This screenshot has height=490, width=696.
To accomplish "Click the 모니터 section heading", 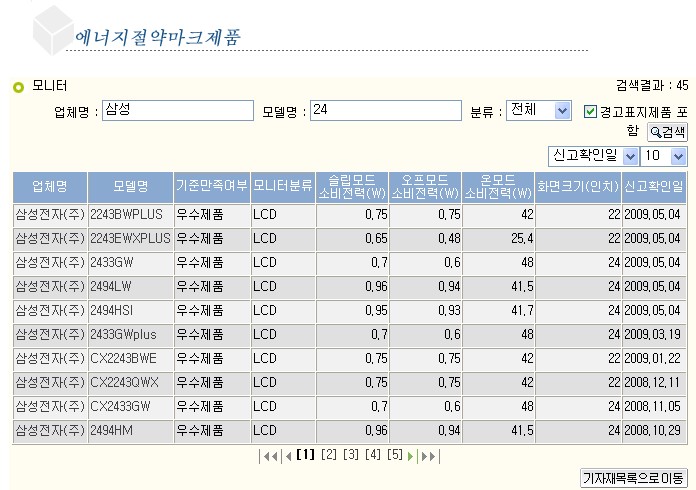I will (49, 86).
